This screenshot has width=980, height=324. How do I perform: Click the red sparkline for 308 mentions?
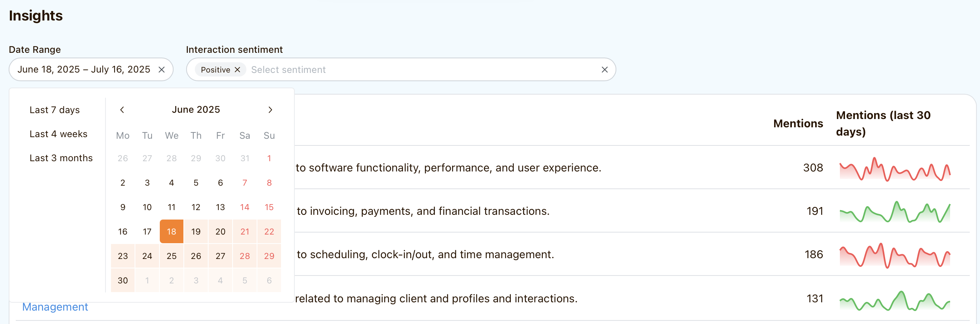[895, 169]
